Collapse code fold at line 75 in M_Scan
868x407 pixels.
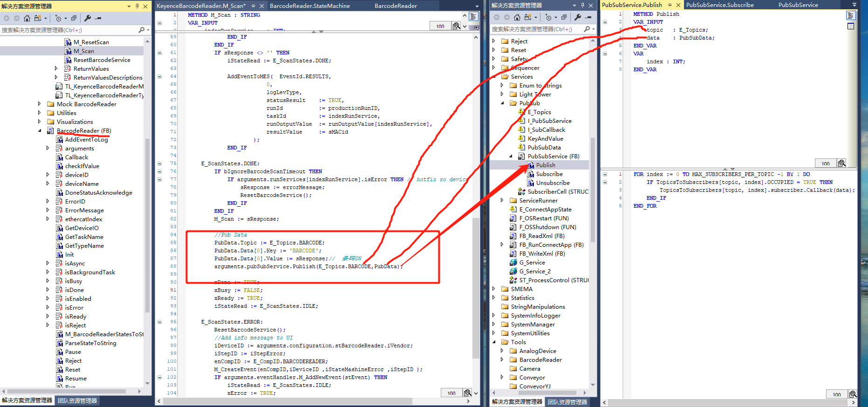click(x=159, y=163)
